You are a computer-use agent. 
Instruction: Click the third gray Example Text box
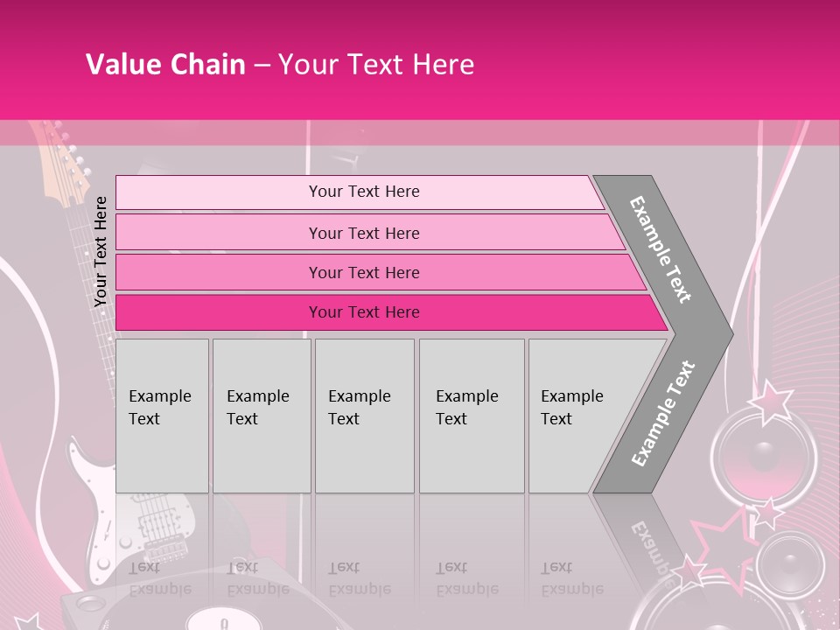pyautogui.click(x=363, y=416)
